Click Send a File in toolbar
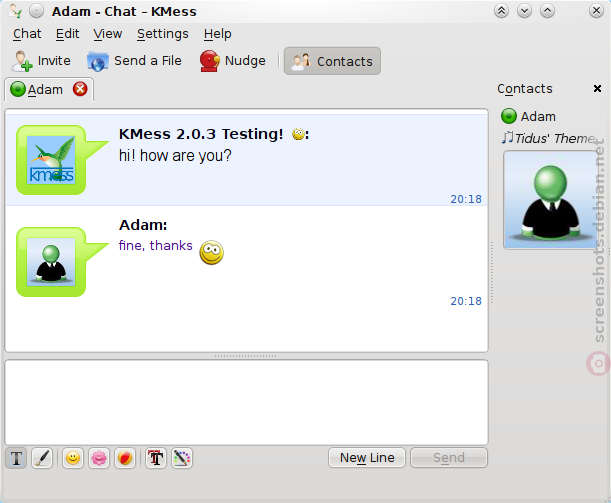Viewport: 611px width, 503px height. click(x=134, y=61)
